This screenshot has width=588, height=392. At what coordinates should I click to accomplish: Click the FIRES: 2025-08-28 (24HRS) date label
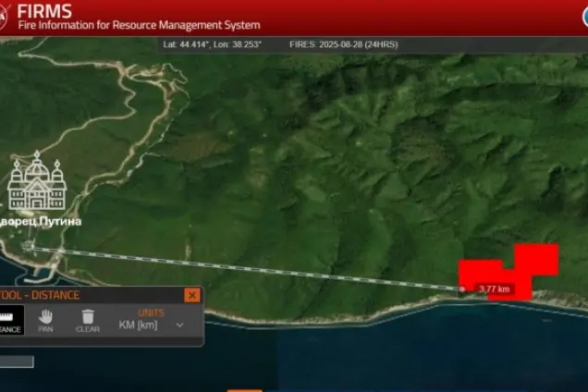(344, 44)
